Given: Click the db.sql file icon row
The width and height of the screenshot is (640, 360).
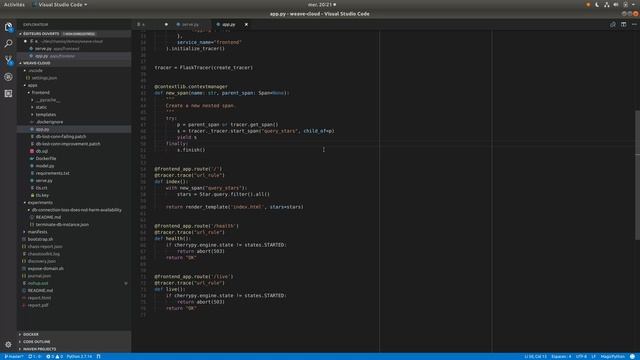Looking at the screenshot, I should [x=73, y=151].
